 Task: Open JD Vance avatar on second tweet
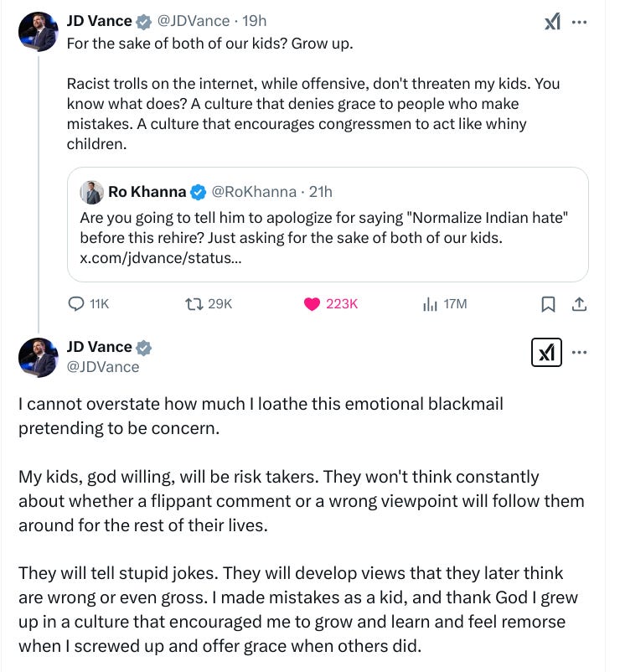coord(39,356)
